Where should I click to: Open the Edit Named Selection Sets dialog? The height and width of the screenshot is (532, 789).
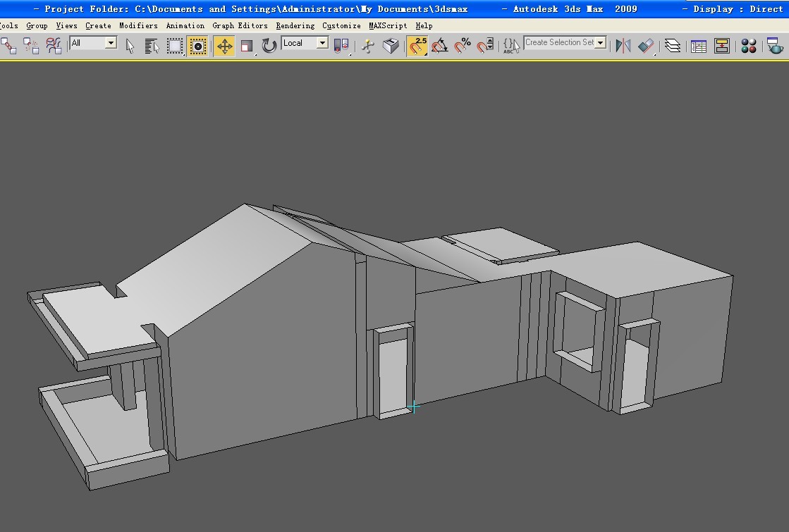510,47
